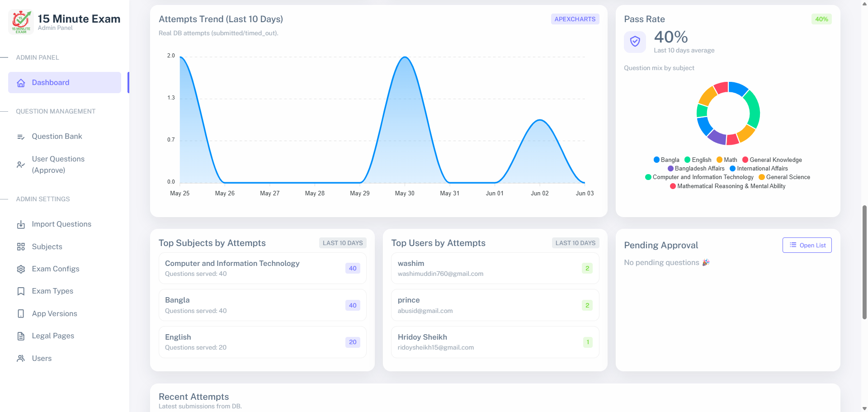Viewport: 868px width, 412px height.
Task: Go to User Questions (Approve)
Action: [x=65, y=165]
